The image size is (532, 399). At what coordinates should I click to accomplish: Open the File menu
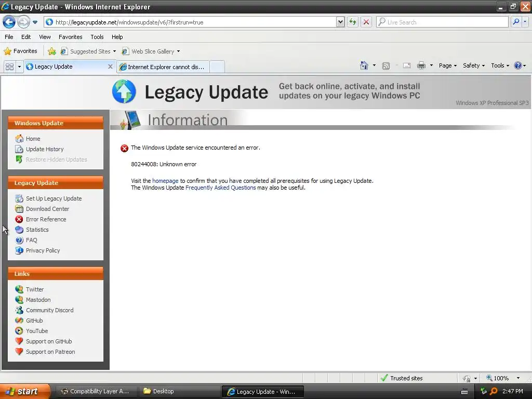coord(9,37)
